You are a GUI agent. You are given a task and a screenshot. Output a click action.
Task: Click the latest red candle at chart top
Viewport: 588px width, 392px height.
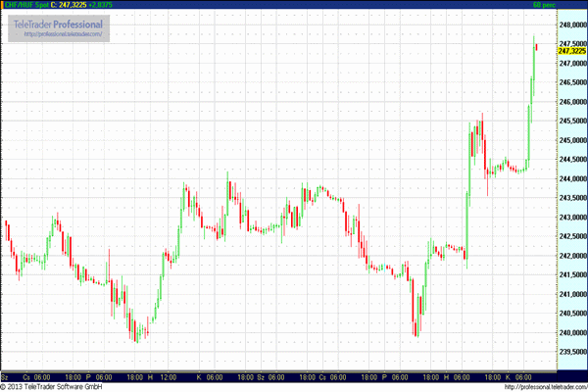(x=536, y=47)
